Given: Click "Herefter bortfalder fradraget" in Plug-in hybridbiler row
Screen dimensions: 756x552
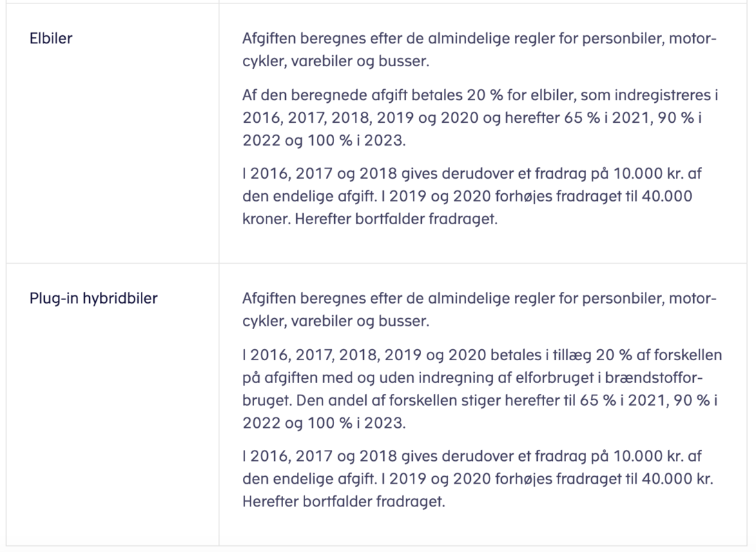Looking at the screenshot, I should (343, 502).
